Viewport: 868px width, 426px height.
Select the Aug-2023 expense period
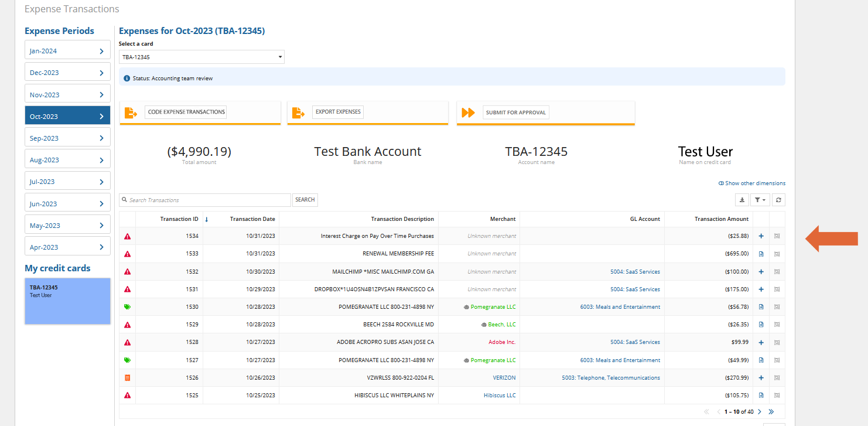coord(67,160)
